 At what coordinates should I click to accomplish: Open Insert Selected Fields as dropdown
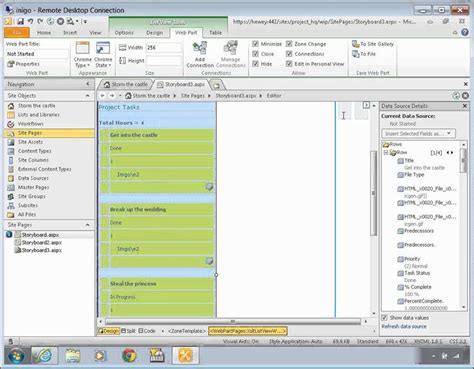click(x=418, y=134)
